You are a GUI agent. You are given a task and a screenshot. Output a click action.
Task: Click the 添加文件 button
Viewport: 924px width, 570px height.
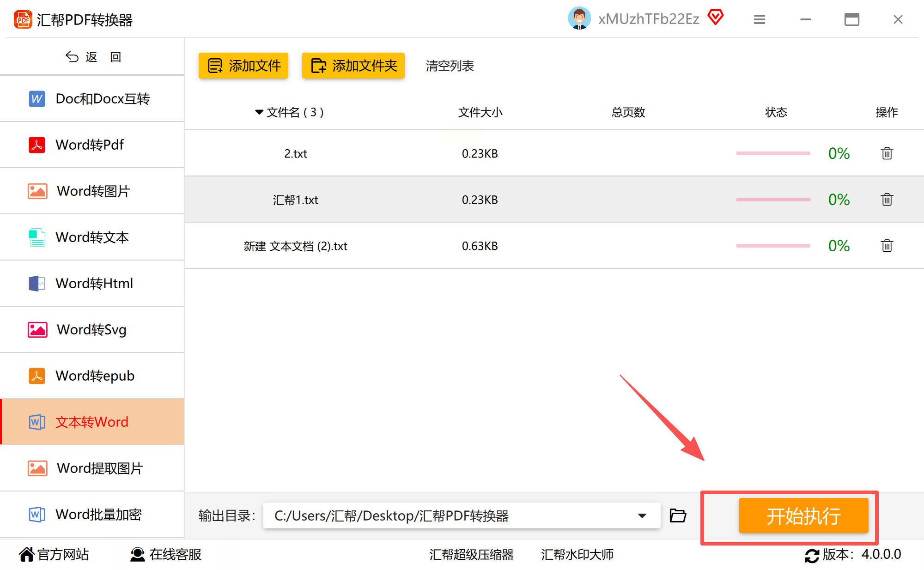coord(243,66)
